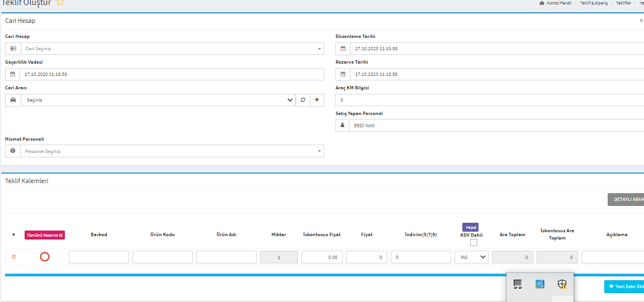Viewport: 644px width, 302px height.
Task: Navigate to Teklifler in the breadcrumb
Action: pos(623,3)
